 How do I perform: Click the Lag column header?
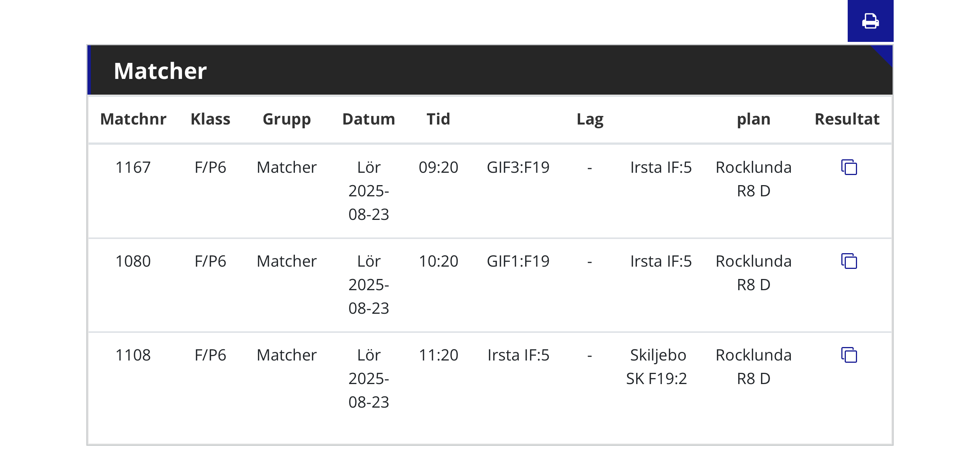tap(590, 119)
